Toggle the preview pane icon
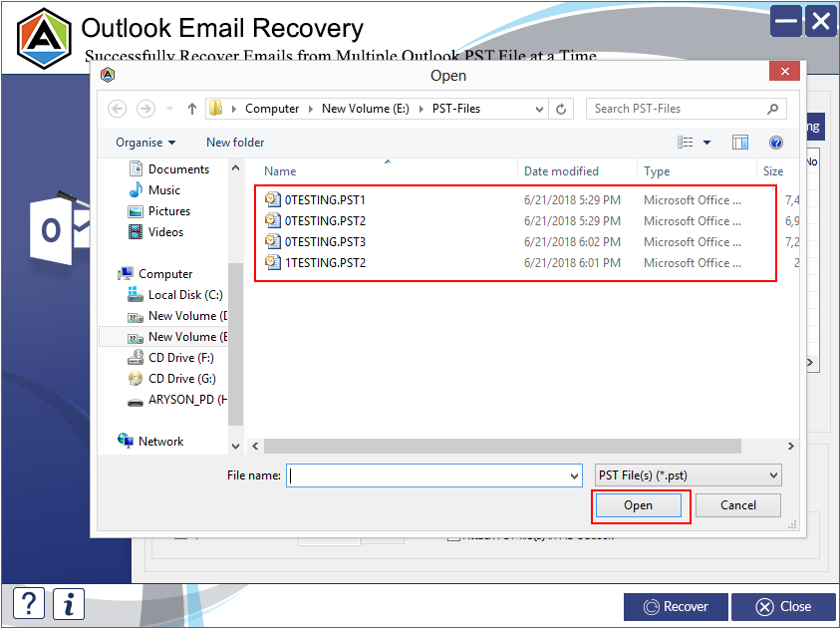This screenshot has height=629, width=840. (x=739, y=143)
